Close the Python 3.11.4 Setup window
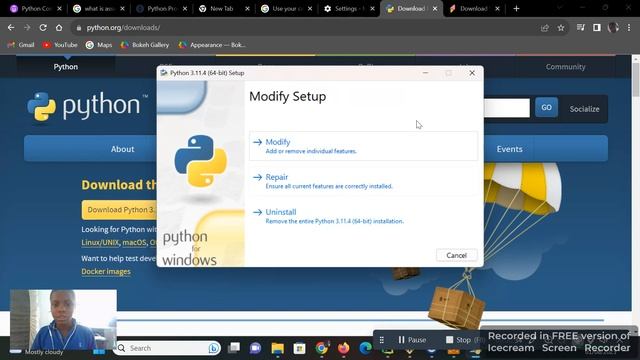 coord(472,73)
